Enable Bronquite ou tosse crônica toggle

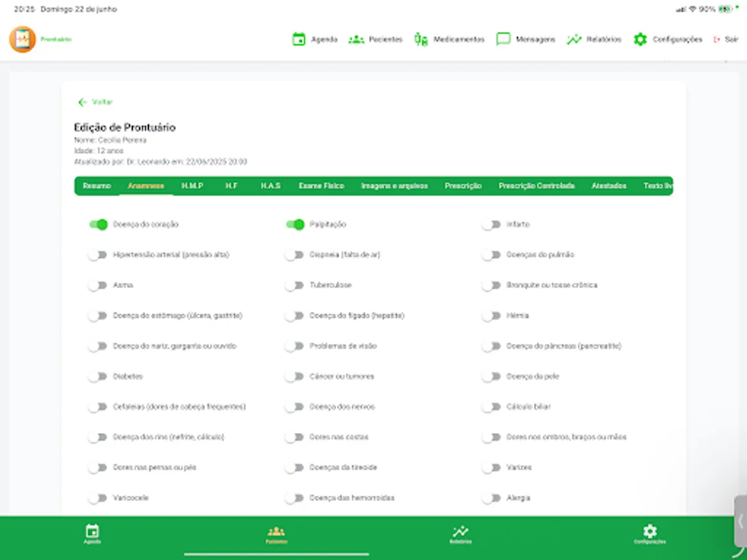pos(491,285)
